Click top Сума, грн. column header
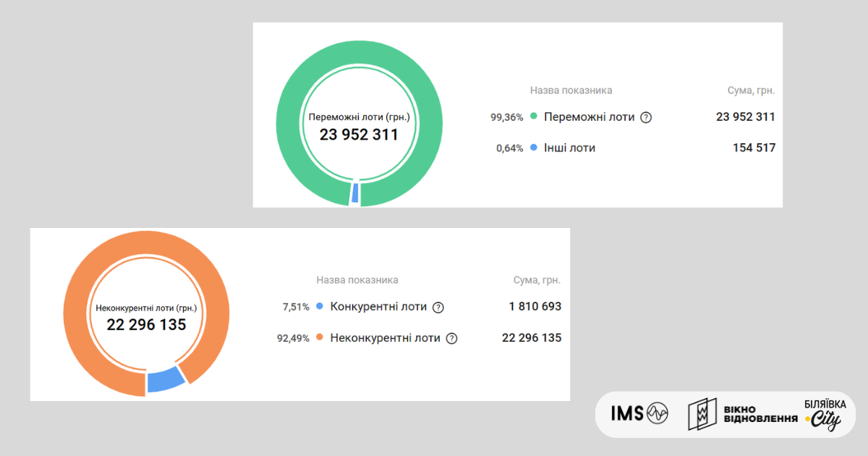The image size is (868, 456). click(x=751, y=90)
